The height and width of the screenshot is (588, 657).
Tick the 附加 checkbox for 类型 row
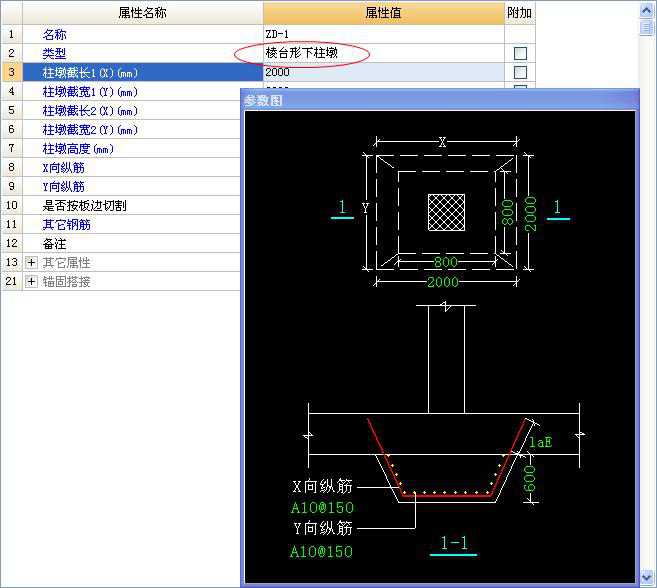(x=520, y=53)
